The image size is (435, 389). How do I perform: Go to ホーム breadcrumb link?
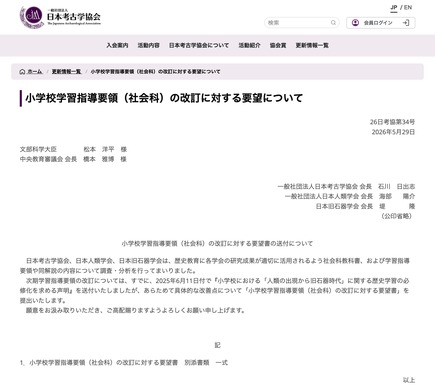coord(35,72)
